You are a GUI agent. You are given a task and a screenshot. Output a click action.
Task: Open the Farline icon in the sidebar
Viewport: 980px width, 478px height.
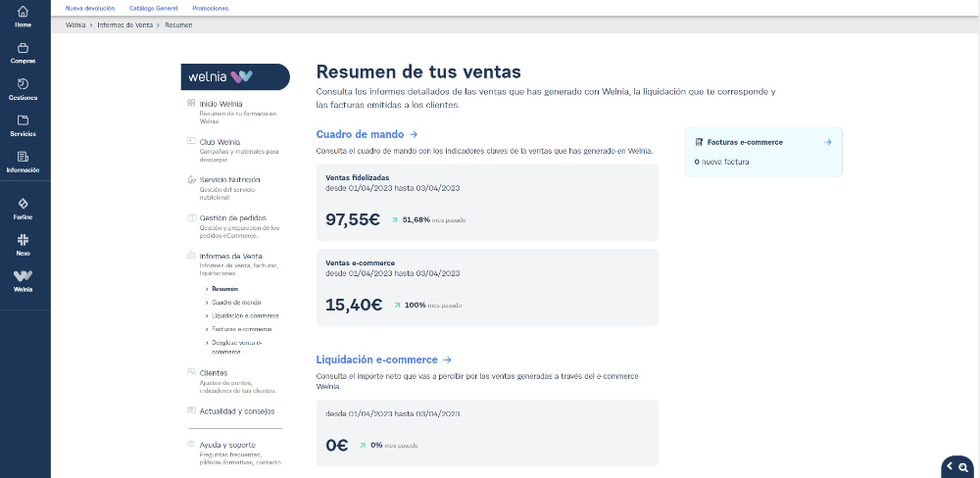click(24, 204)
